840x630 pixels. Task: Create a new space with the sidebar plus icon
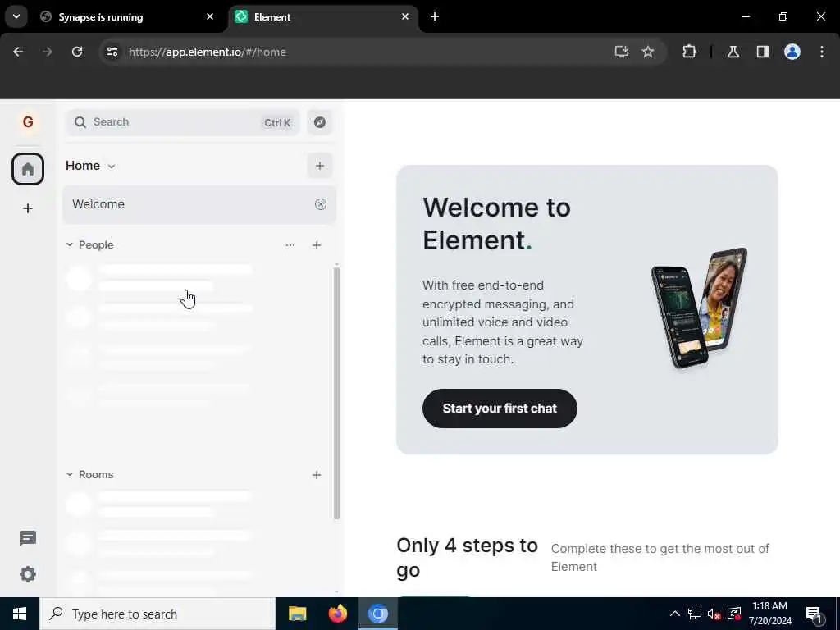click(28, 208)
